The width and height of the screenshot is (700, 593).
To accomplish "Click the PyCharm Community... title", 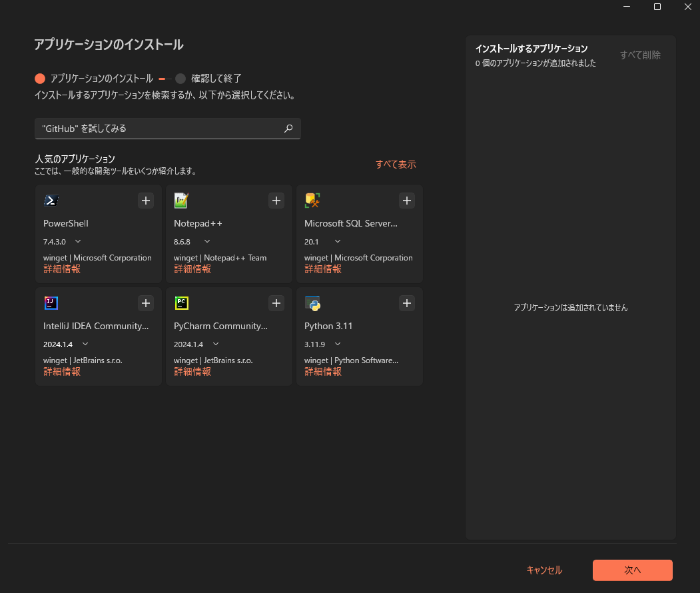I will [x=220, y=326].
